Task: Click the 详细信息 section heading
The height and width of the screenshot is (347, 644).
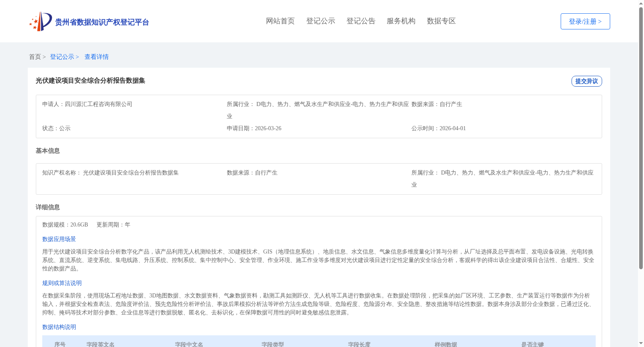Action: [x=47, y=207]
